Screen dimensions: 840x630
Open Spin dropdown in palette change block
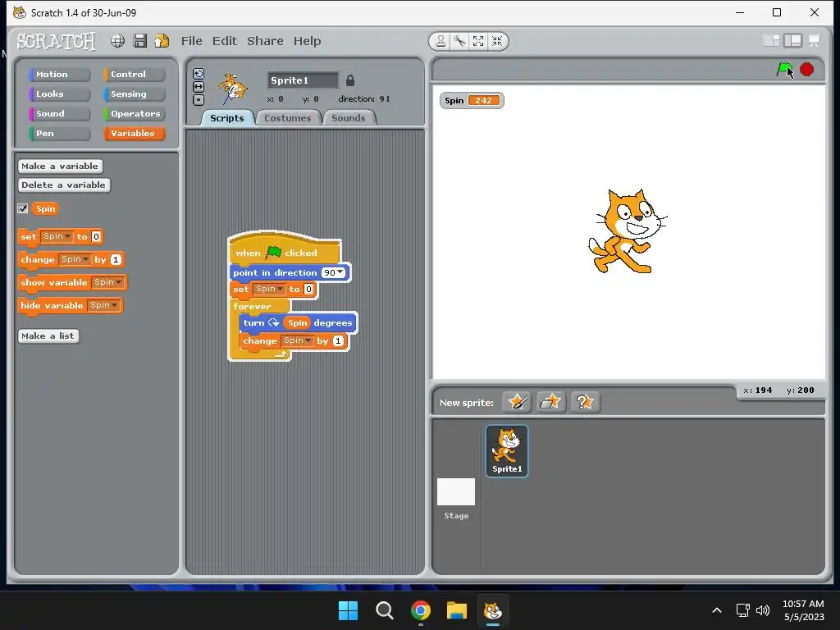[x=75, y=259]
